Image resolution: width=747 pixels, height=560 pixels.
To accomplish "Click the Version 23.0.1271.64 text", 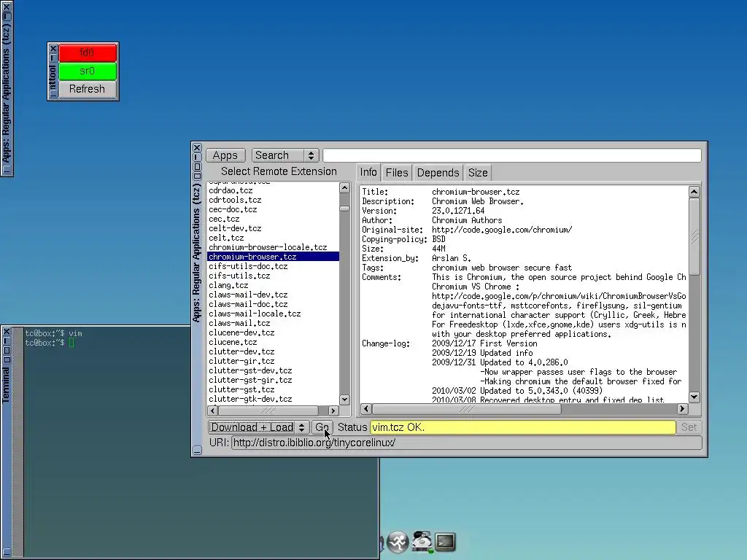I will (458, 211).
